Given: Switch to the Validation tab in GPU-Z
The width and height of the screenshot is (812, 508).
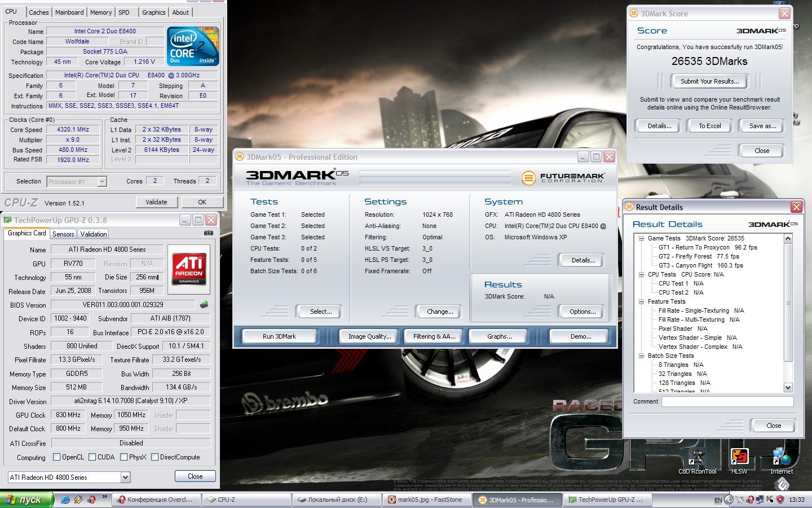Looking at the screenshot, I should pos(94,234).
